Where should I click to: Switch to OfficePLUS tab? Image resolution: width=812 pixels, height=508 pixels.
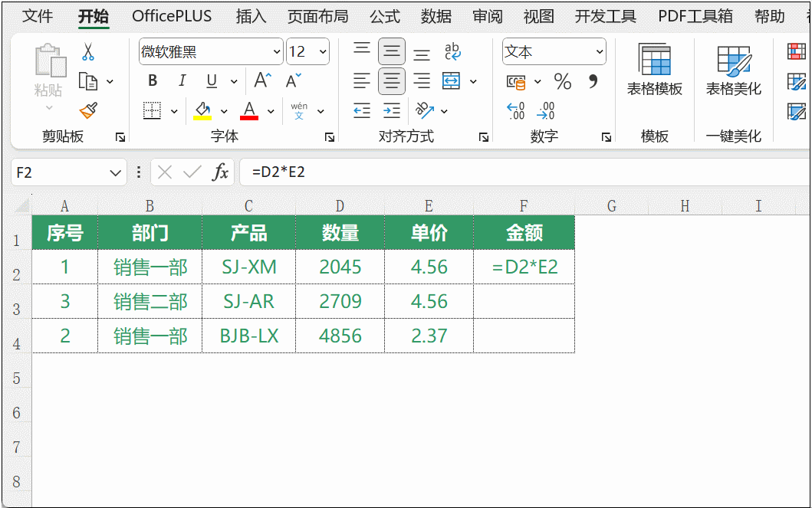(172, 17)
